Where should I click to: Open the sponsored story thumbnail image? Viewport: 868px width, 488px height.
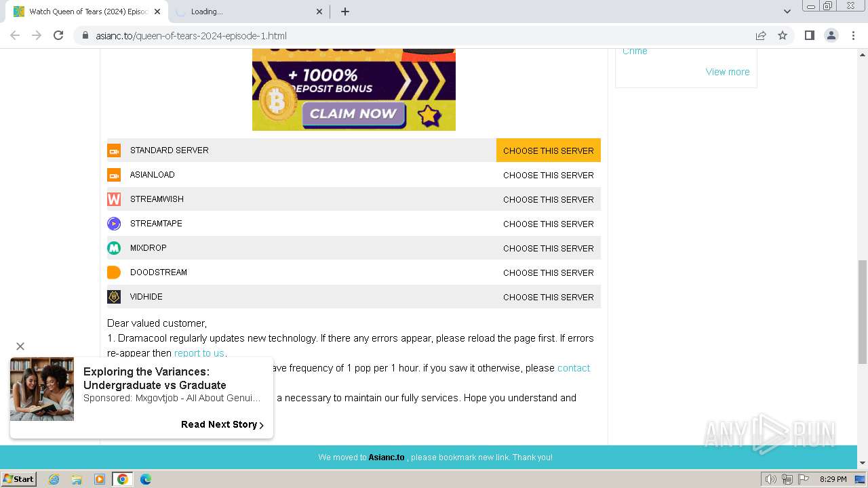click(42, 389)
